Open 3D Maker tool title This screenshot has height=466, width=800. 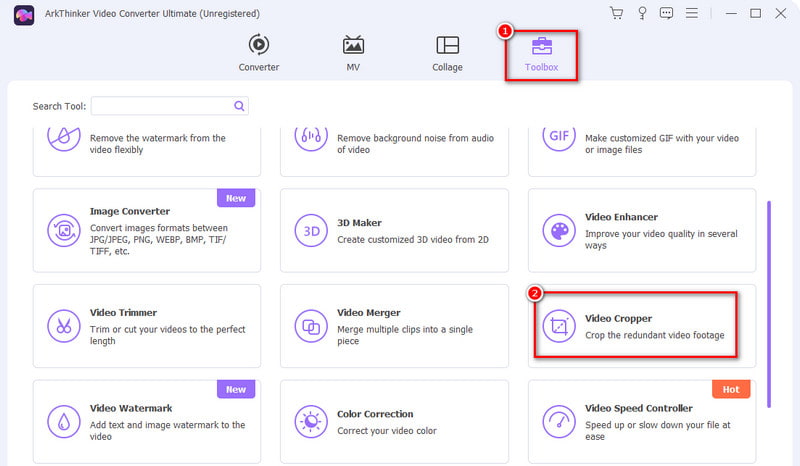tap(359, 223)
